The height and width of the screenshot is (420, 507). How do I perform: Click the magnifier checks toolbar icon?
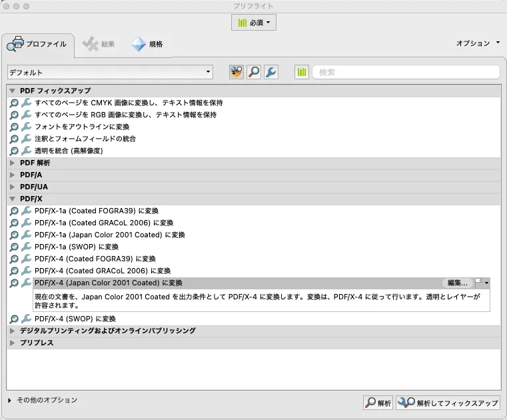pyautogui.click(x=253, y=72)
